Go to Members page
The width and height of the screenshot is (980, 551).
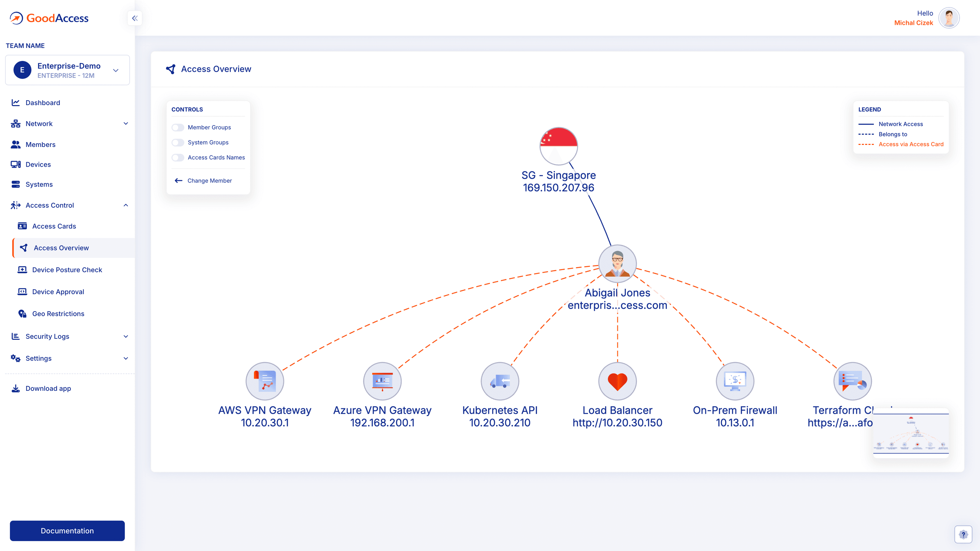coord(40,145)
